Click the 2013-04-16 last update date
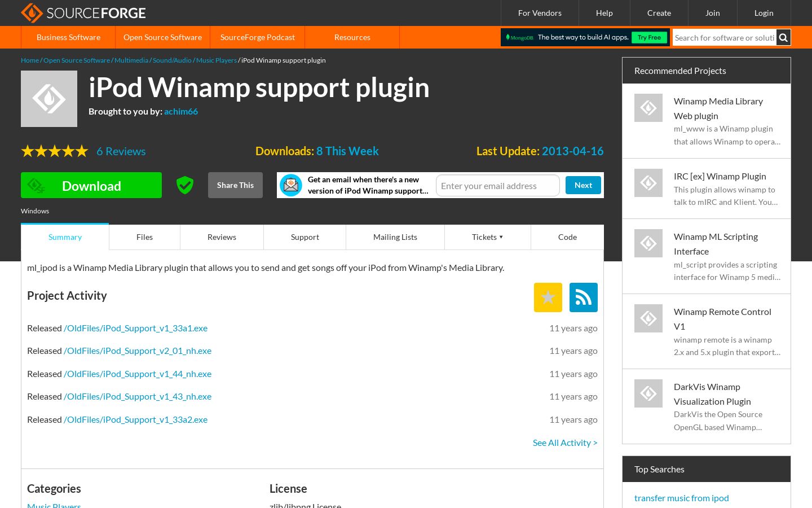 (x=572, y=151)
